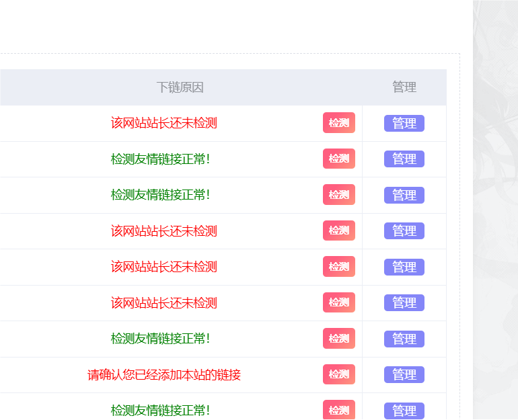This screenshot has width=518, height=420.
Task: Click the 下链原因 column header
Action: [x=180, y=87]
